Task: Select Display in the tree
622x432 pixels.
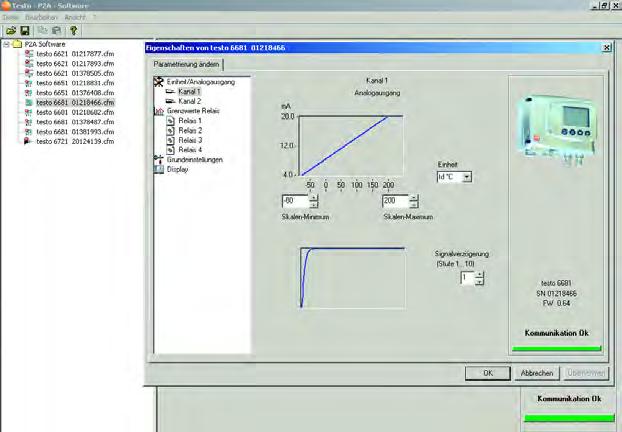Action: tap(177, 169)
